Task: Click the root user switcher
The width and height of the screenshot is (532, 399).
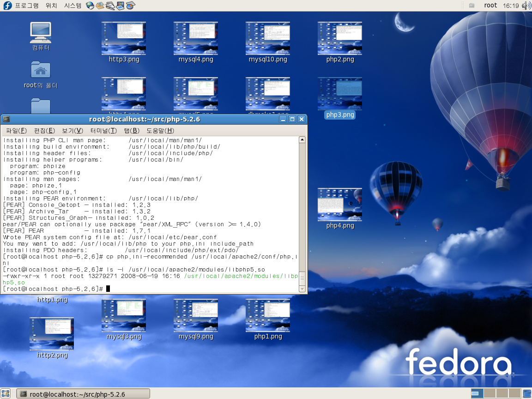Action: 490,6
